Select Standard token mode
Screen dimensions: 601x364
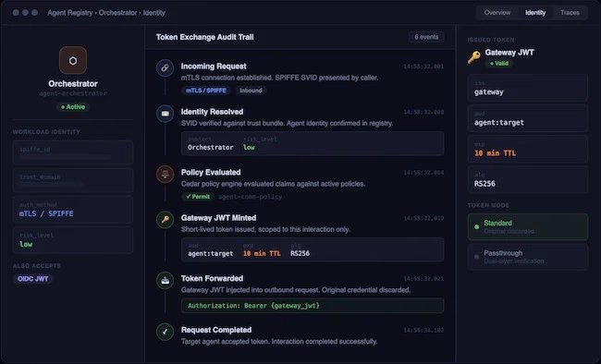point(528,227)
